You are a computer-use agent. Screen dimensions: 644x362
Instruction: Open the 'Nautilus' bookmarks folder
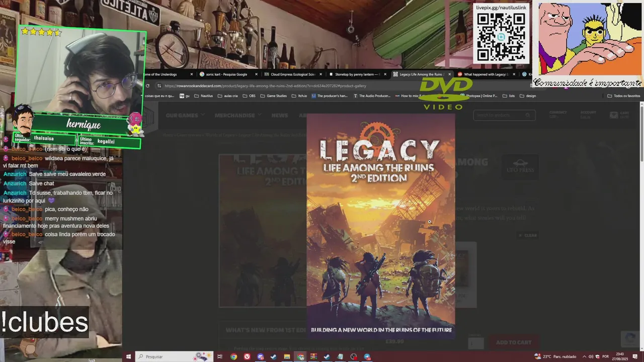(x=204, y=96)
